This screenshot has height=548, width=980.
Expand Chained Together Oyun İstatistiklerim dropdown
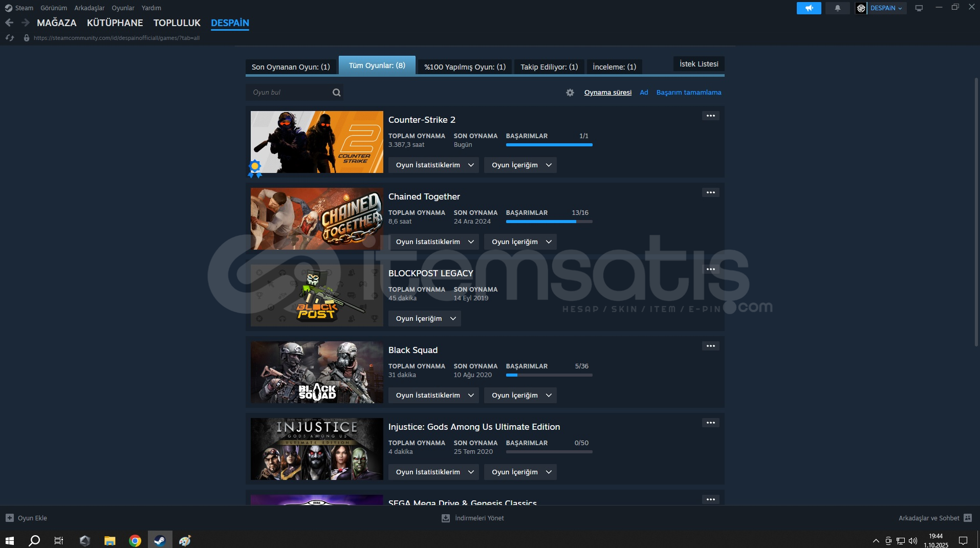(433, 242)
